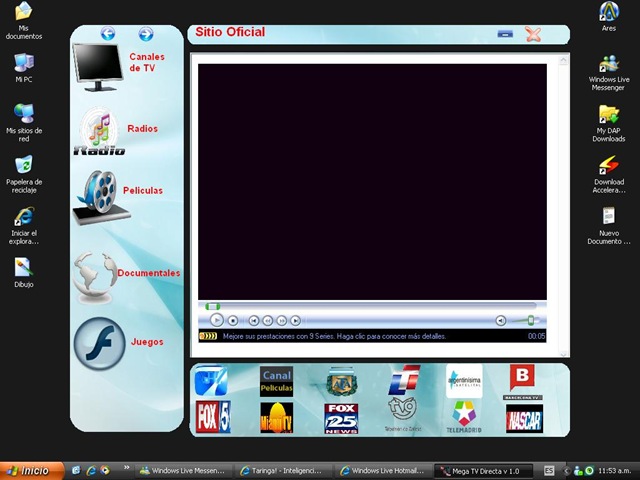Image resolution: width=640 pixels, height=480 pixels.
Task: Select the Miami TV channel
Action: point(276,418)
